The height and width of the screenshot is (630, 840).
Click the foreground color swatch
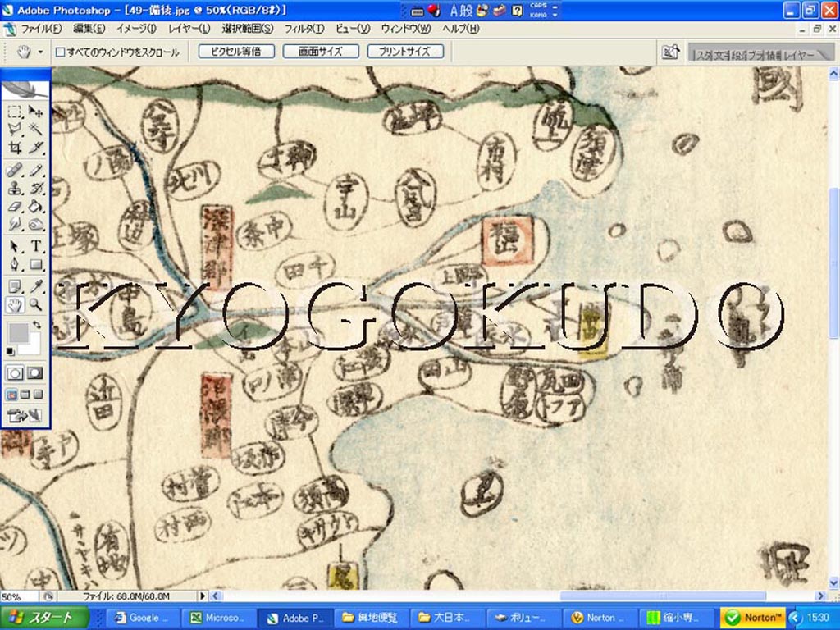(18, 333)
